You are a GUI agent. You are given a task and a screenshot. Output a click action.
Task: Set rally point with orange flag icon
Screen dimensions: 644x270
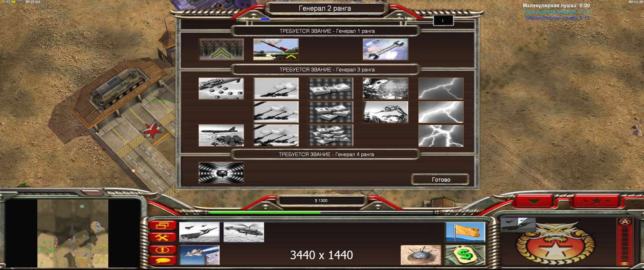465,232
